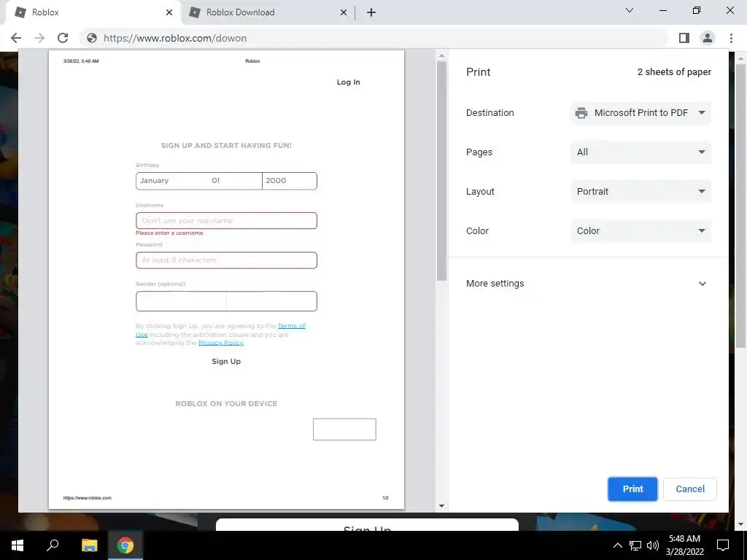Open the Layout dropdown set to Portrait
This screenshot has width=747, height=560.
tap(640, 192)
